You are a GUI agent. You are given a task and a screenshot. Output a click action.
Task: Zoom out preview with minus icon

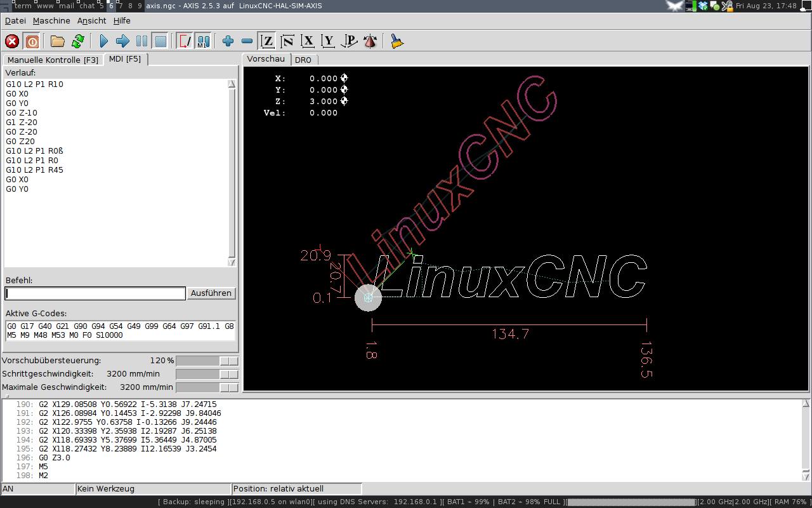pos(247,41)
